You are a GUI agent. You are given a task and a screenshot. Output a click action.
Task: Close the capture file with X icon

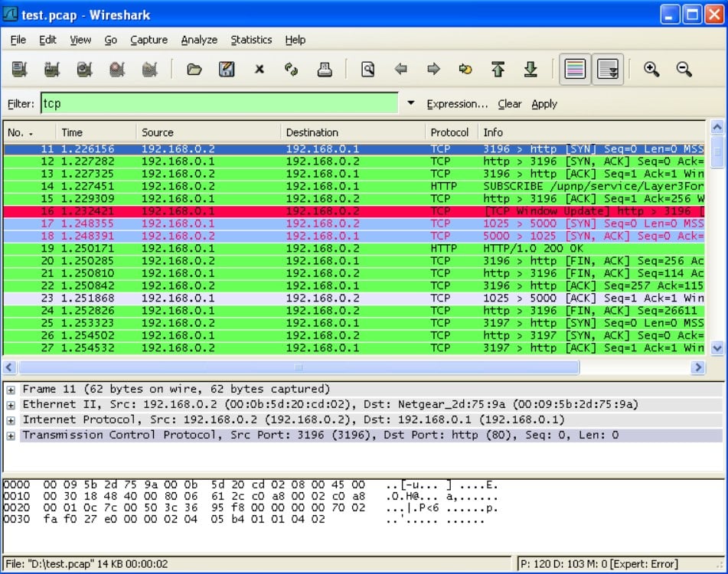point(259,70)
